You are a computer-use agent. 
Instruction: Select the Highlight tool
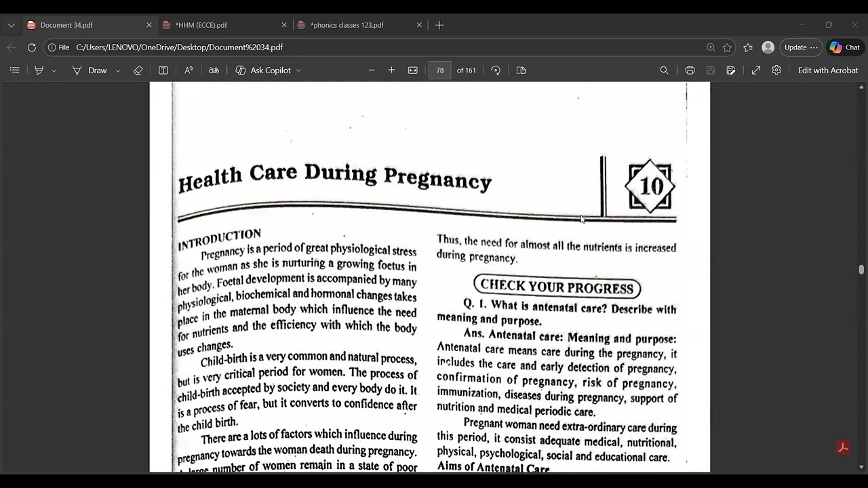click(x=39, y=70)
